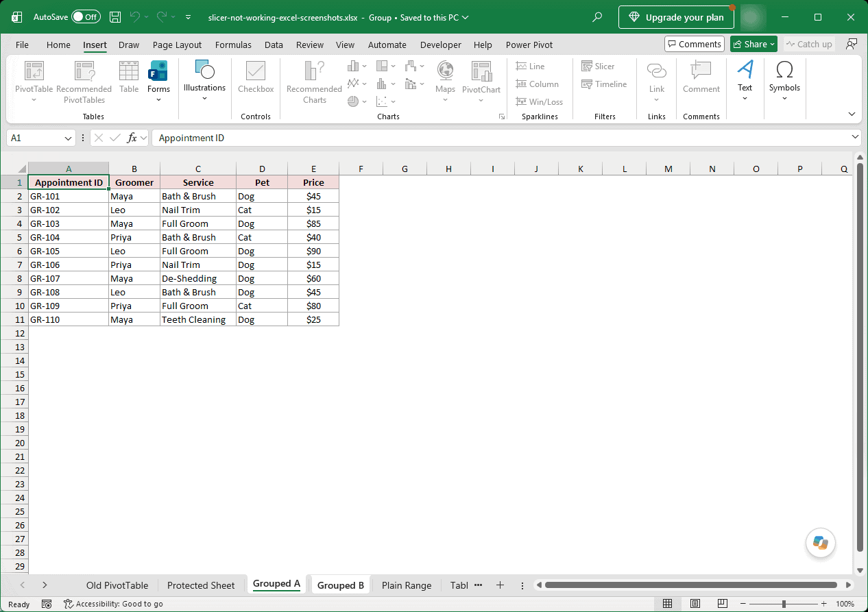
Task: Switch to Old PivotTable sheet
Action: point(117,585)
